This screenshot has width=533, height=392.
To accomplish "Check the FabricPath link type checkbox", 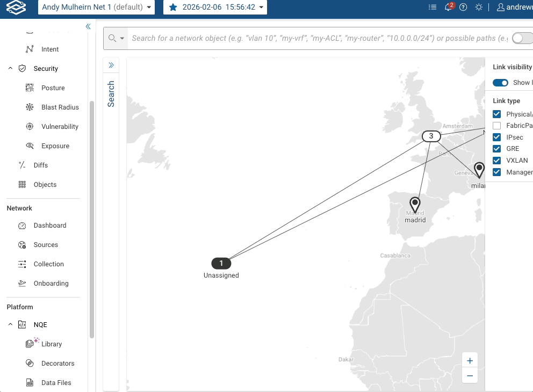I will 496,126.
